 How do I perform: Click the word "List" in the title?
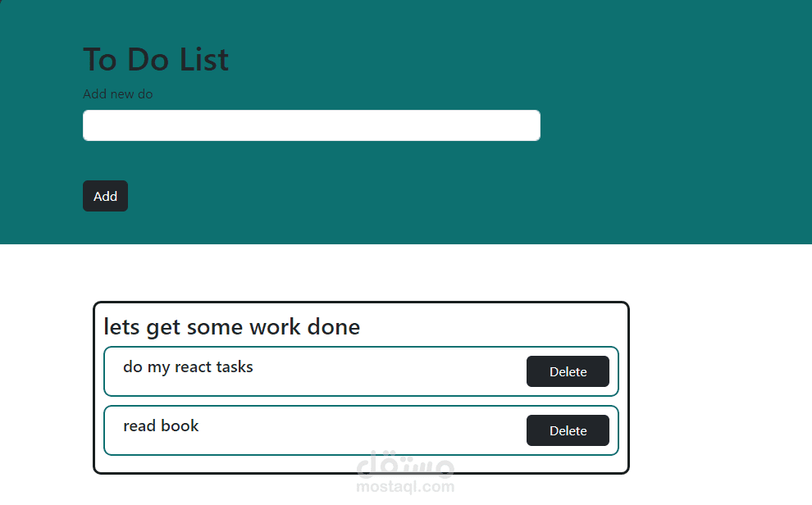[203, 60]
